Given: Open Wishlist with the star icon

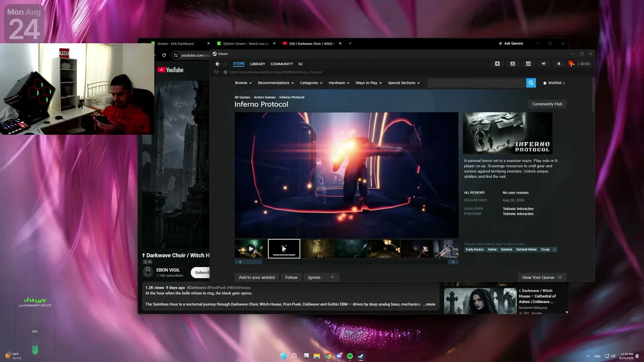Looking at the screenshot, I should click(553, 83).
